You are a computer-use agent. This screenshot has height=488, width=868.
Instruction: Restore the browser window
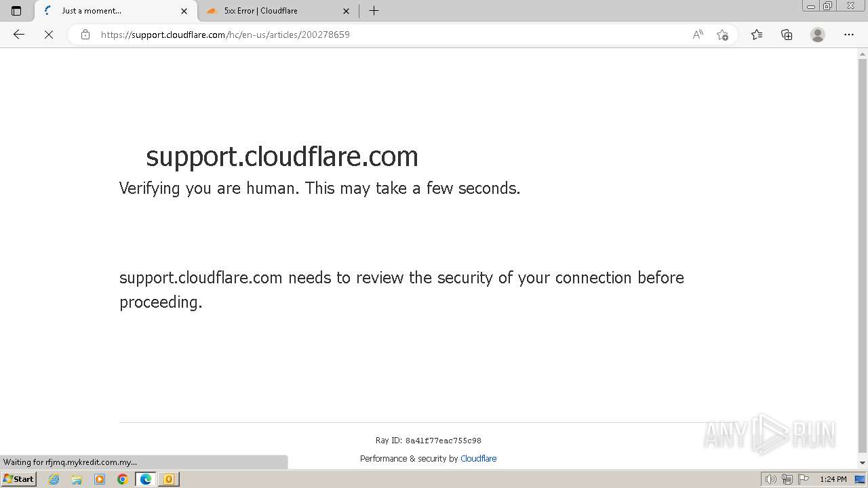pos(828,6)
